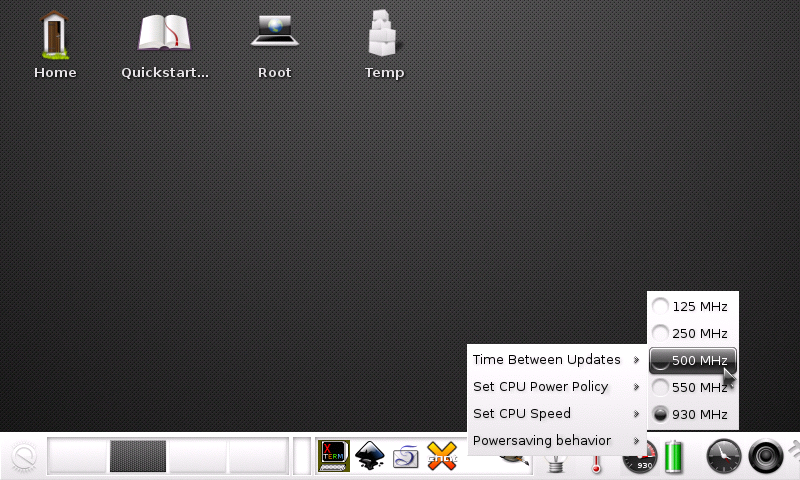Click the battery status icon
The height and width of the screenshot is (480, 800).
[676, 458]
